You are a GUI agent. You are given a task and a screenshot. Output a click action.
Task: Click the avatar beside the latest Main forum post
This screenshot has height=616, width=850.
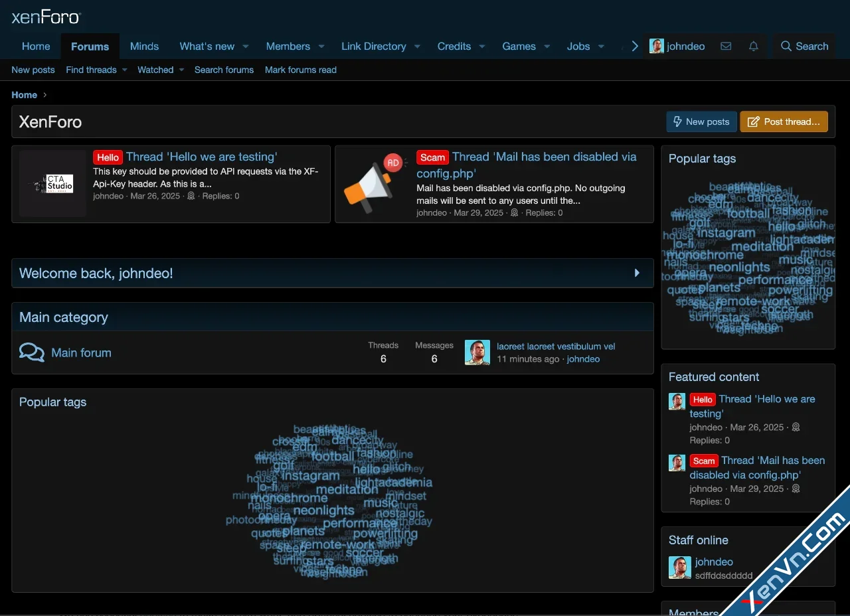[x=477, y=352]
